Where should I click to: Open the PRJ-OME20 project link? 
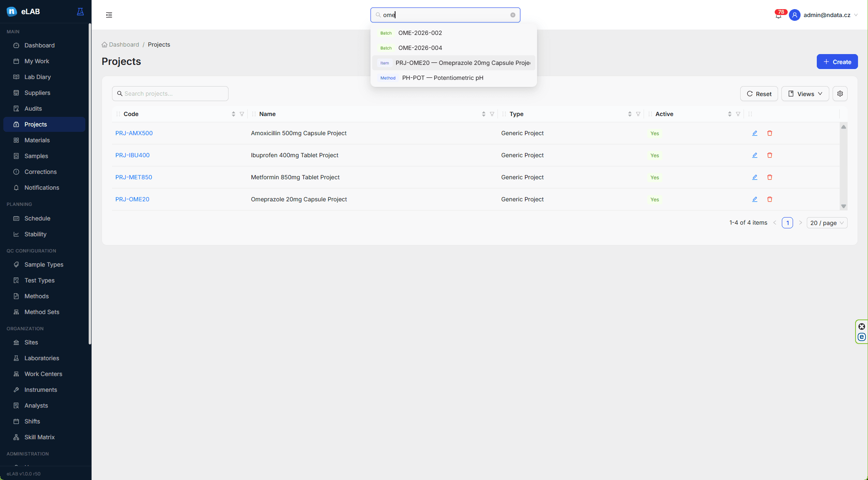tap(132, 199)
